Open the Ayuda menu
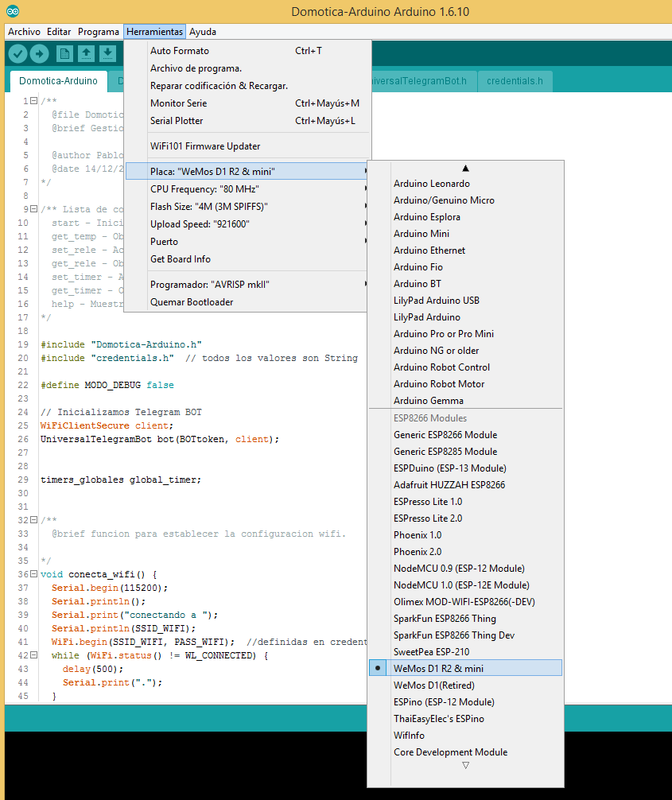 [203, 32]
